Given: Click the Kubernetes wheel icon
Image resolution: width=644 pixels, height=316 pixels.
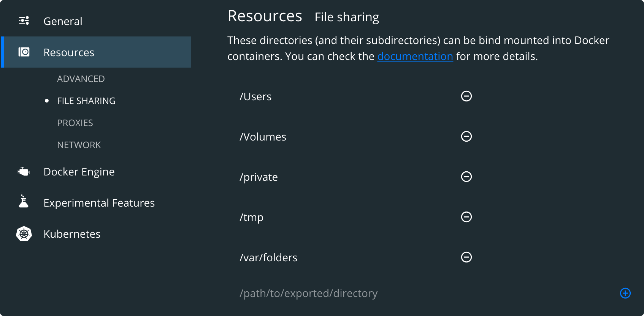Looking at the screenshot, I should tap(24, 234).
